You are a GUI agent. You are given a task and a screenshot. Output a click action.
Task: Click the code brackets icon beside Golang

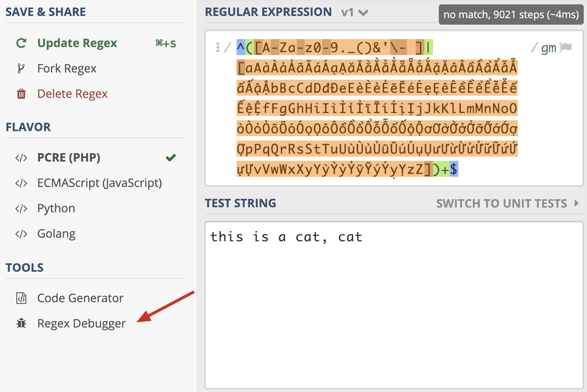[x=21, y=234]
